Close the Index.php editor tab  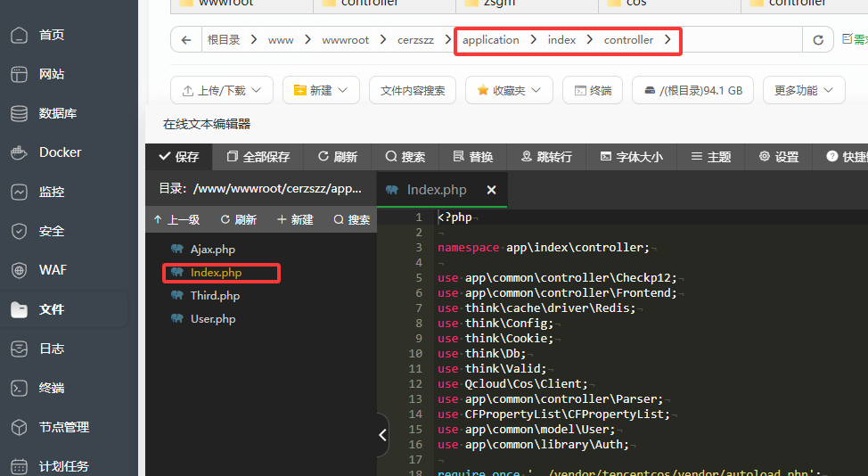[491, 190]
